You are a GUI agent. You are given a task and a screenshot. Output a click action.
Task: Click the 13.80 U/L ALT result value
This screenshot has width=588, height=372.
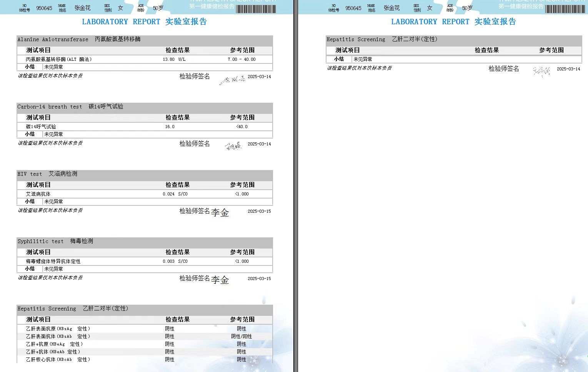click(x=174, y=59)
